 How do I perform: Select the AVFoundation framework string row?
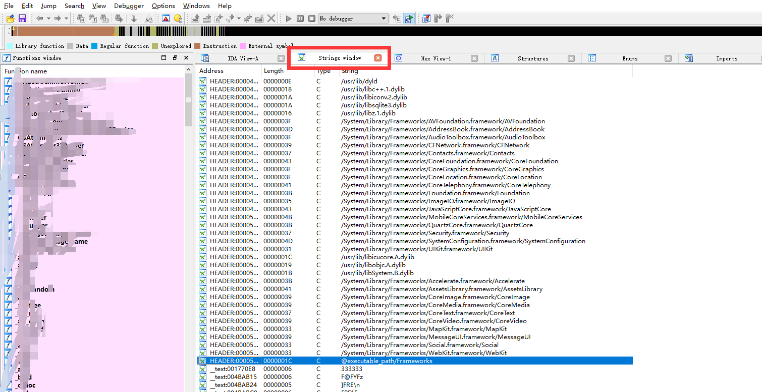pyautogui.click(x=415, y=121)
